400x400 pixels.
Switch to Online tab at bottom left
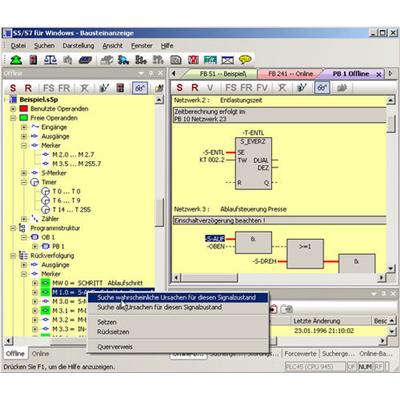coord(40,354)
